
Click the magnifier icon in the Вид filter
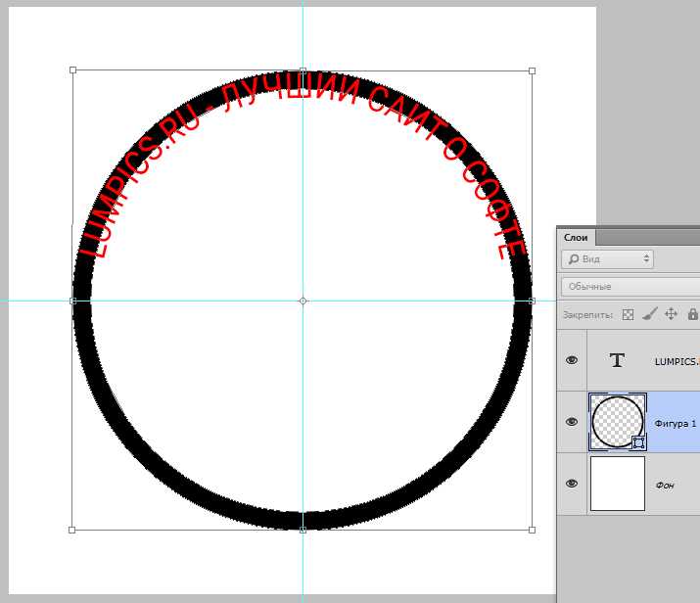pyautogui.click(x=574, y=259)
